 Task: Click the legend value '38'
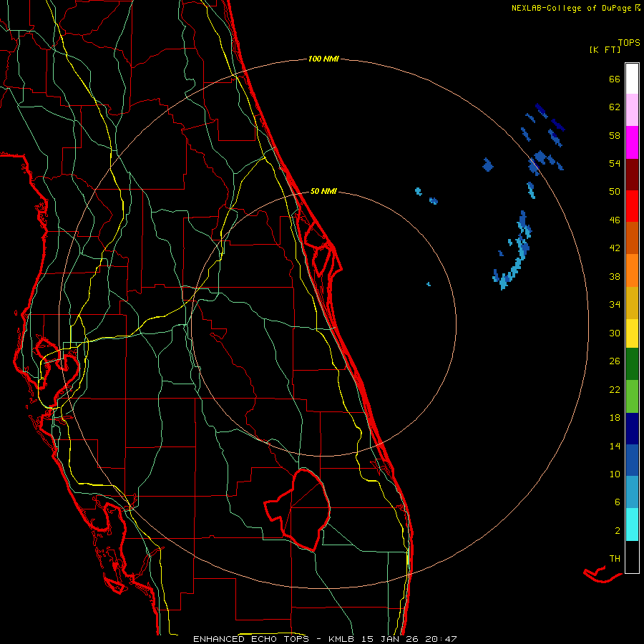pos(615,276)
